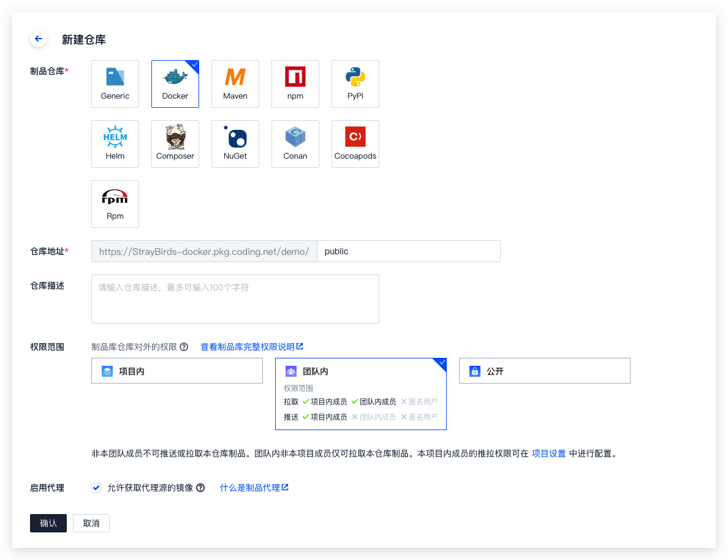Choose the Helm repository type
728x560 pixels.
115,144
